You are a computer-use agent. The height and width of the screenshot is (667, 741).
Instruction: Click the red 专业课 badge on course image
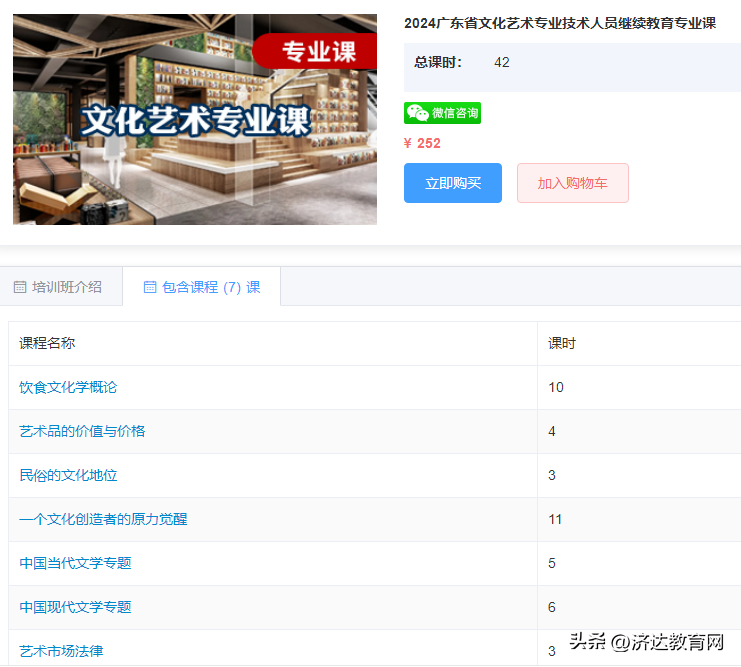pos(315,51)
